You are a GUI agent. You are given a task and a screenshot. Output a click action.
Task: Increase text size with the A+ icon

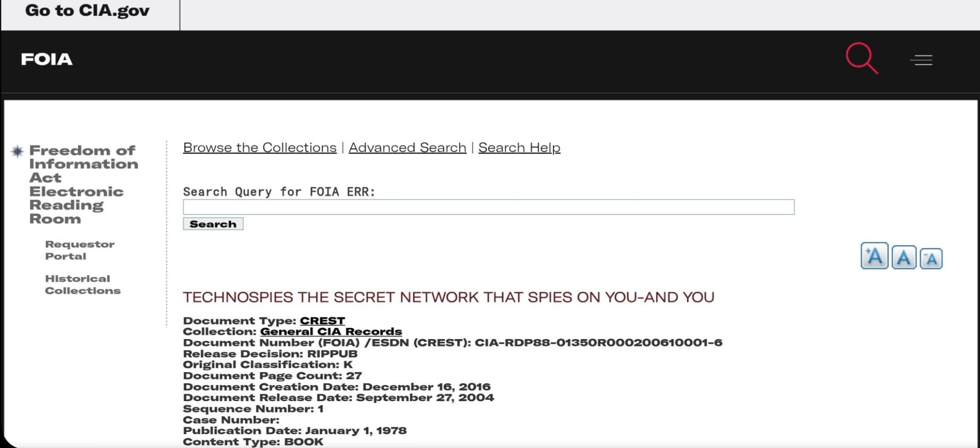tap(874, 256)
